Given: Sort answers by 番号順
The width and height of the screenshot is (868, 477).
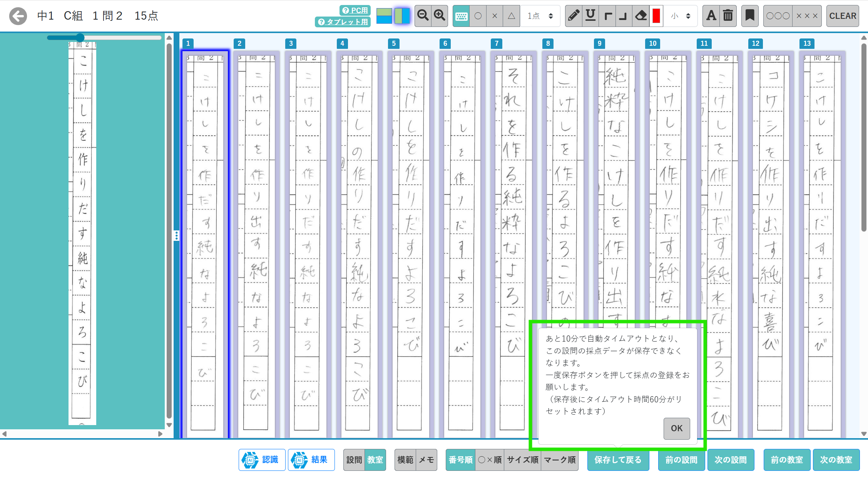Looking at the screenshot, I should (460, 460).
